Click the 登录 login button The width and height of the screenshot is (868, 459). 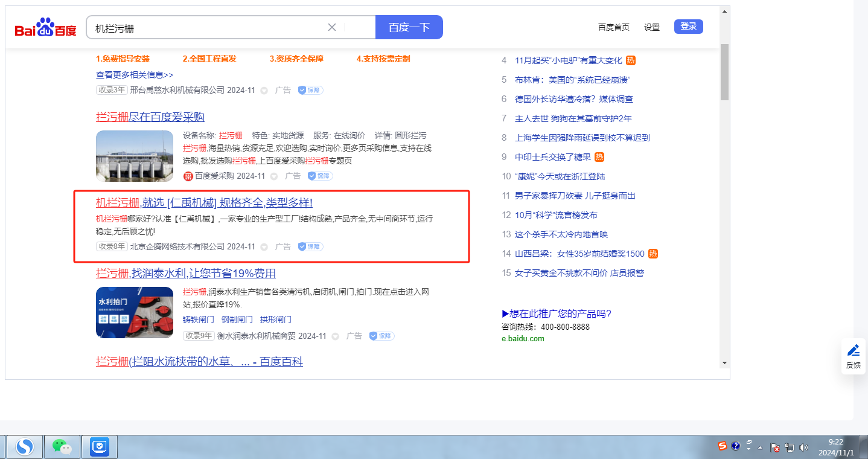pos(688,27)
